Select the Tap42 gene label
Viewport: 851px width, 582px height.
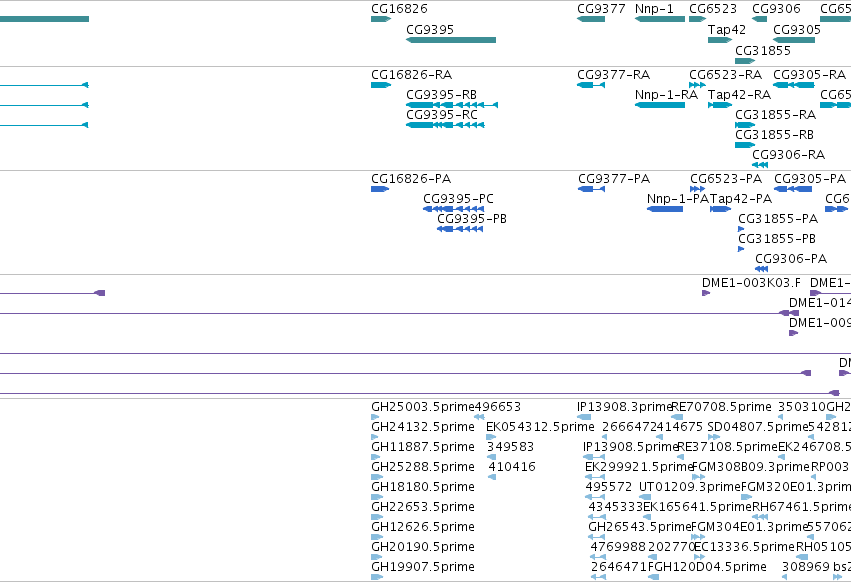[727, 29]
